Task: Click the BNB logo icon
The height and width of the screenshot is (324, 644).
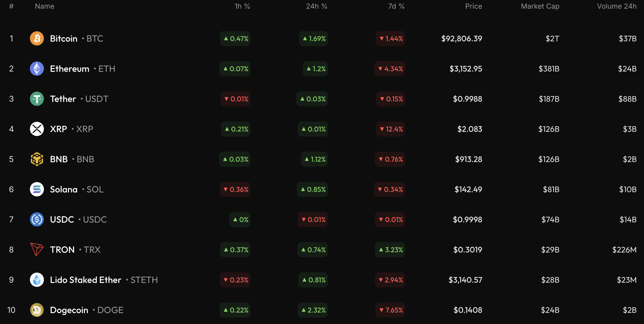Action: [x=37, y=159]
